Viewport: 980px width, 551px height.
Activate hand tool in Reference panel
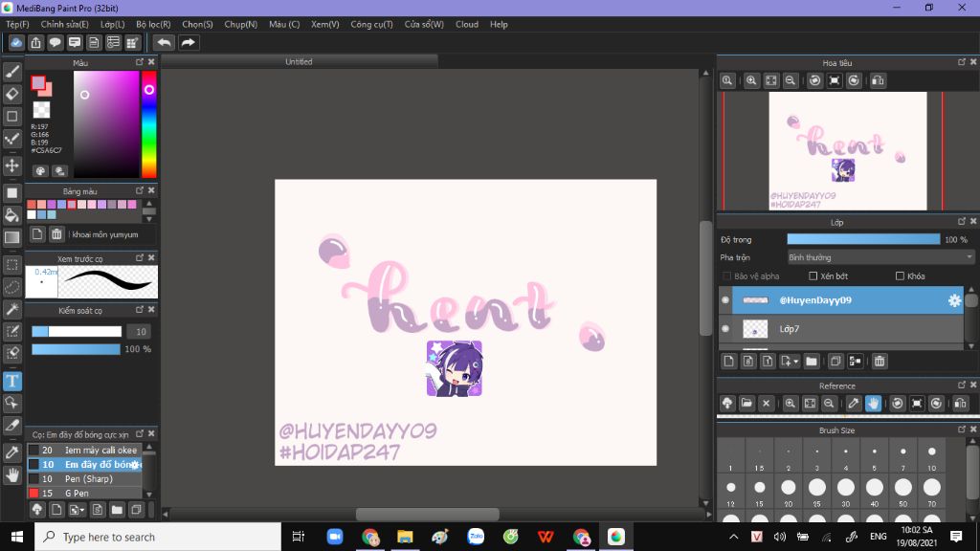coord(873,403)
